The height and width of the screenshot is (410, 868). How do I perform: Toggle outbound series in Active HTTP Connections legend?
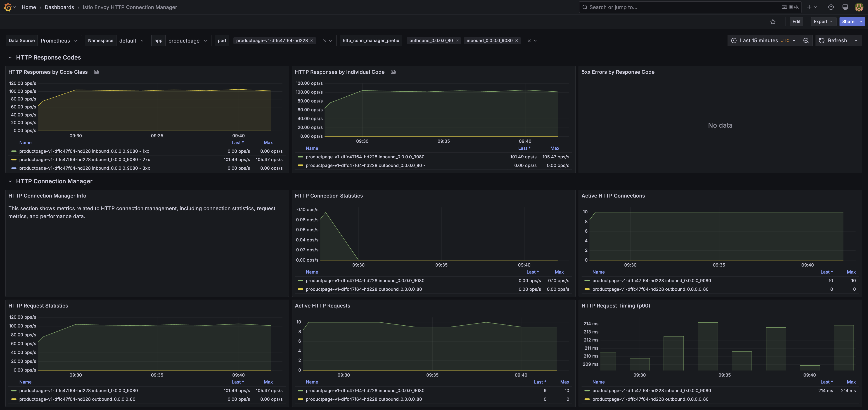(x=650, y=289)
